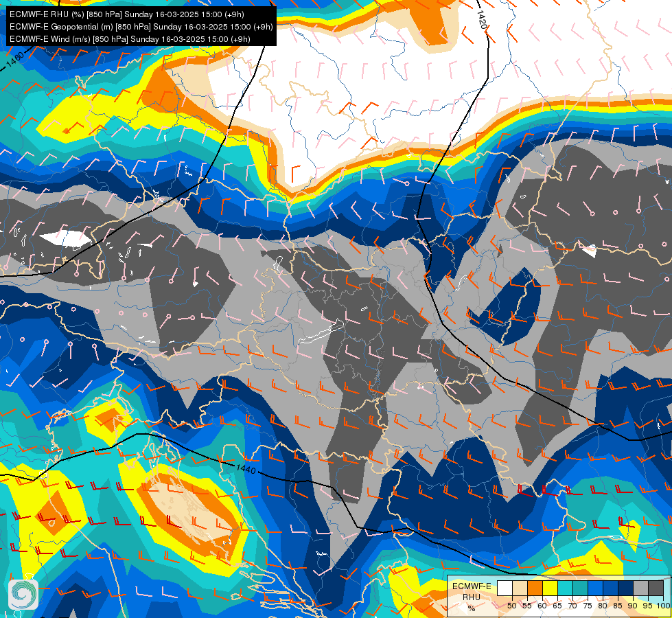Click the legend value 55
Image resolution: width=672 pixels, height=618 pixels.
click(527, 606)
